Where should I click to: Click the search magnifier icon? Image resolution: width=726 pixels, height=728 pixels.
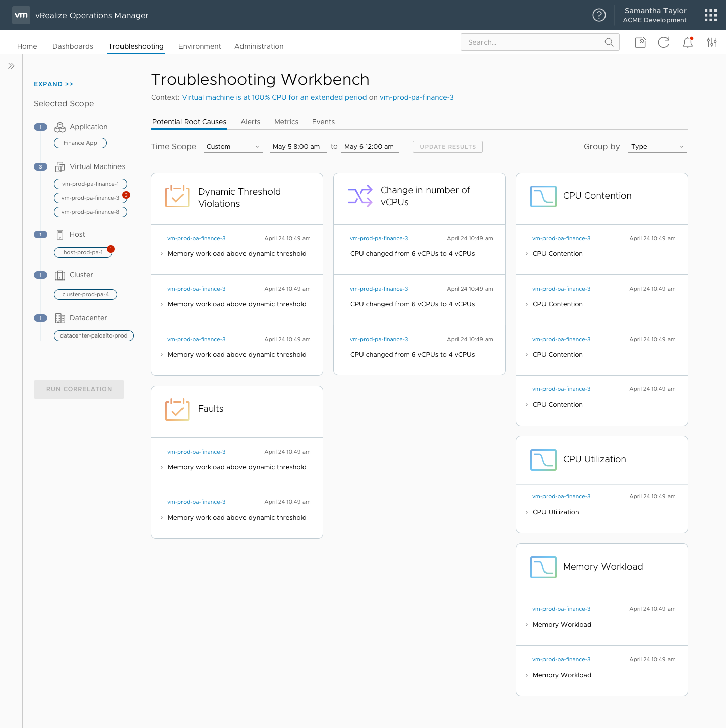[x=609, y=42]
